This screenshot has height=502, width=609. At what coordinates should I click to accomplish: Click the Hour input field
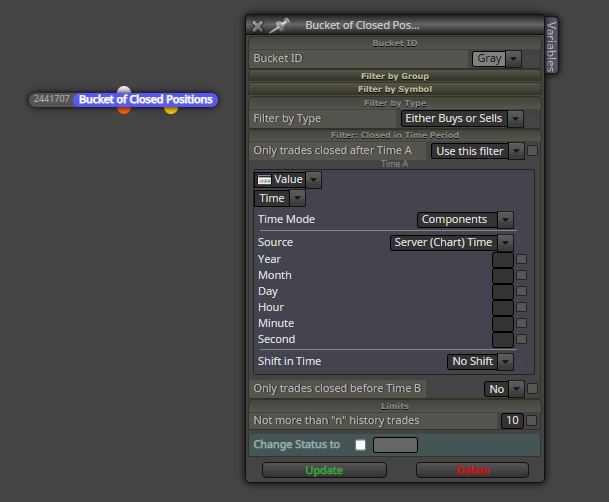coord(503,307)
